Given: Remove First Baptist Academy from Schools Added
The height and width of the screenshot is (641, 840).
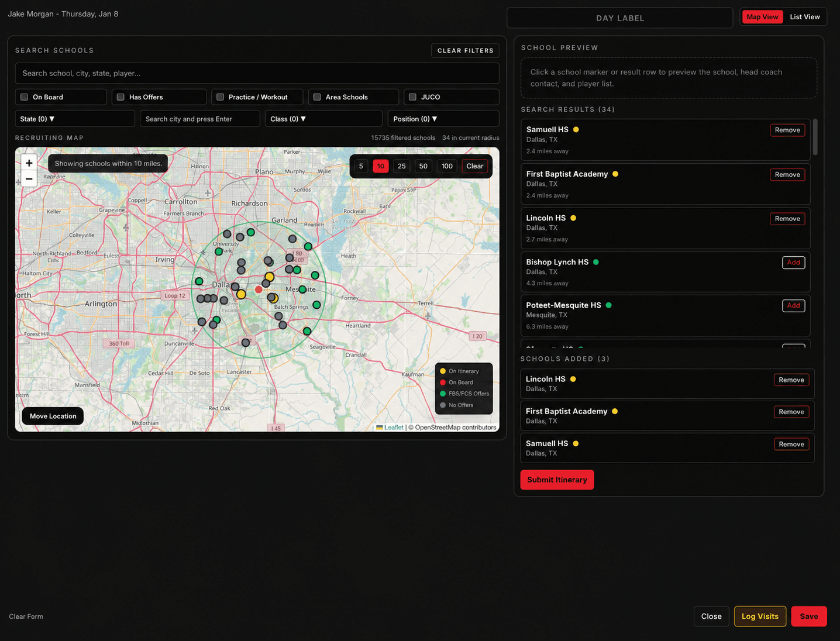Looking at the screenshot, I should pyautogui.click(x=791, y=412).
